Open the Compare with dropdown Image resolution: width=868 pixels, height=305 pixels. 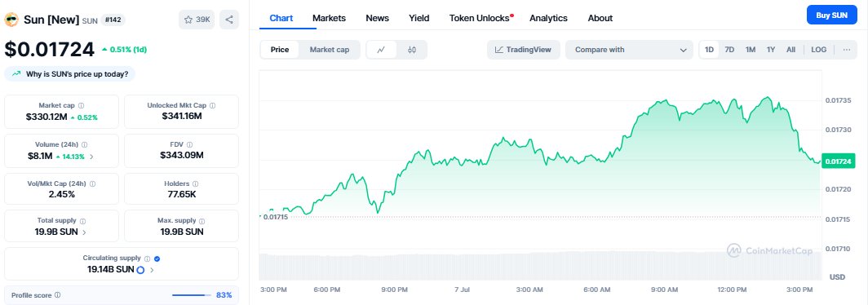630,50
